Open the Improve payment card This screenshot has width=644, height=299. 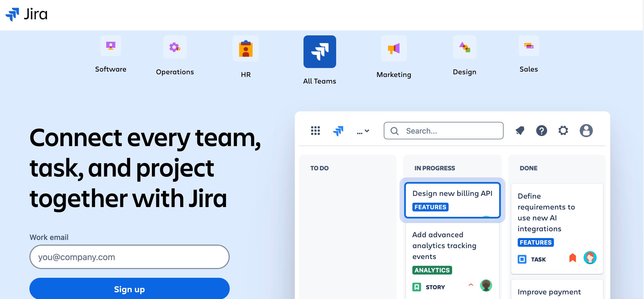coord(557,289)
